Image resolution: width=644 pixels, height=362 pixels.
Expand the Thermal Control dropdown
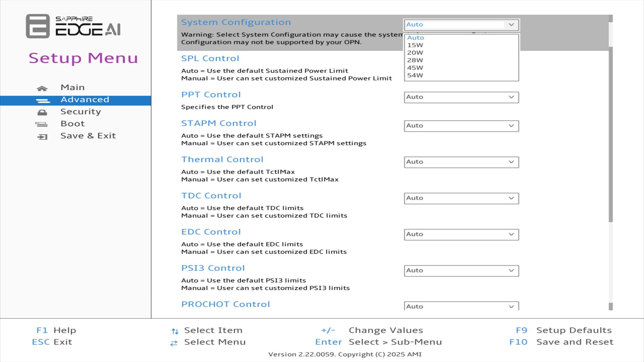click(x=461, y=162)
